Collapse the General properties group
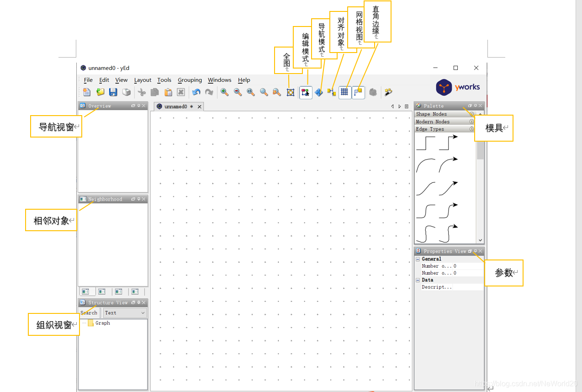582x392 pixels. click(418, 259)
